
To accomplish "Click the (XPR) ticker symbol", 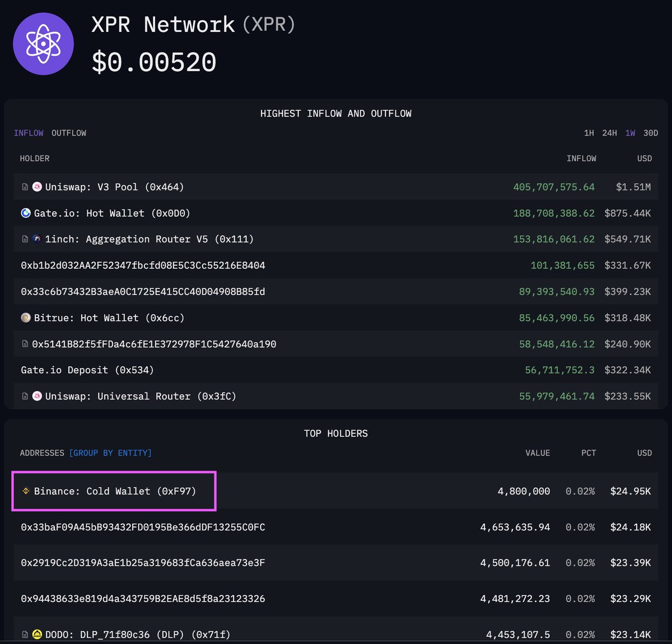I will pyautogui.click(x=269, y=25).
